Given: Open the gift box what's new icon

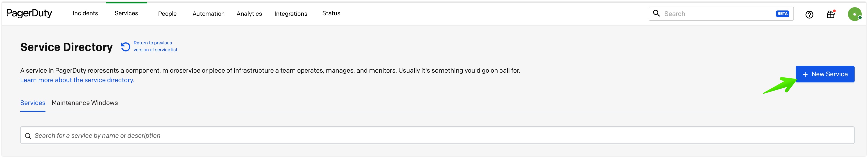Looking at the screenshot, I should click(x=830, y=14).
